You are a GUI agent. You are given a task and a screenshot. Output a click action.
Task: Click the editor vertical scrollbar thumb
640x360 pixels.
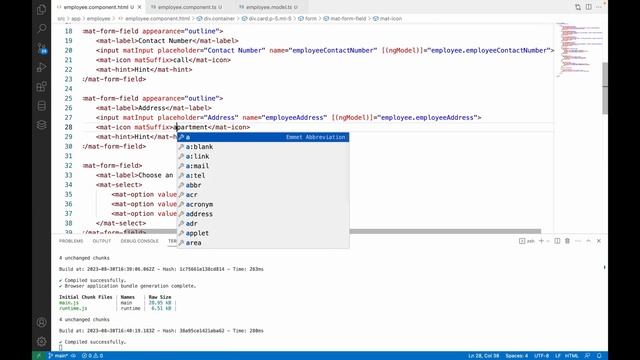click(x=604, y=88)
